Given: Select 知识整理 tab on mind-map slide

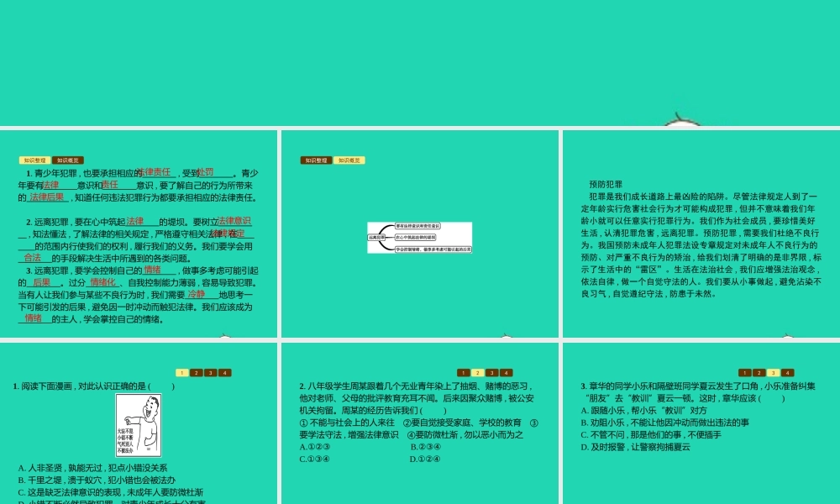Looking at the screenshot, I should (x=316, y=160).
